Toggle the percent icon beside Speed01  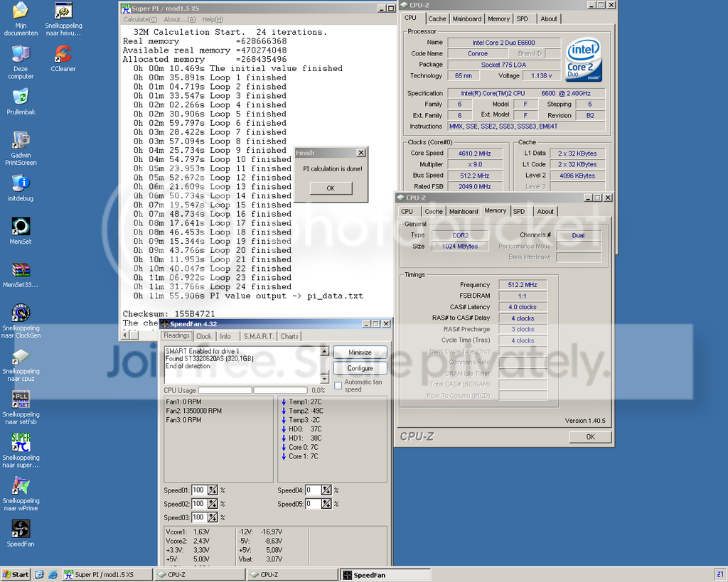(x=213, y=490)
